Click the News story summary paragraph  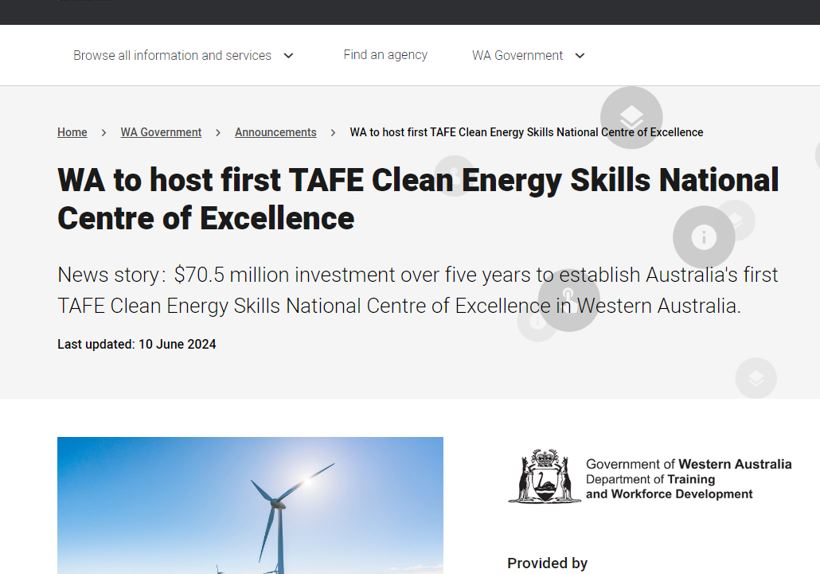(x=418, y=290)
